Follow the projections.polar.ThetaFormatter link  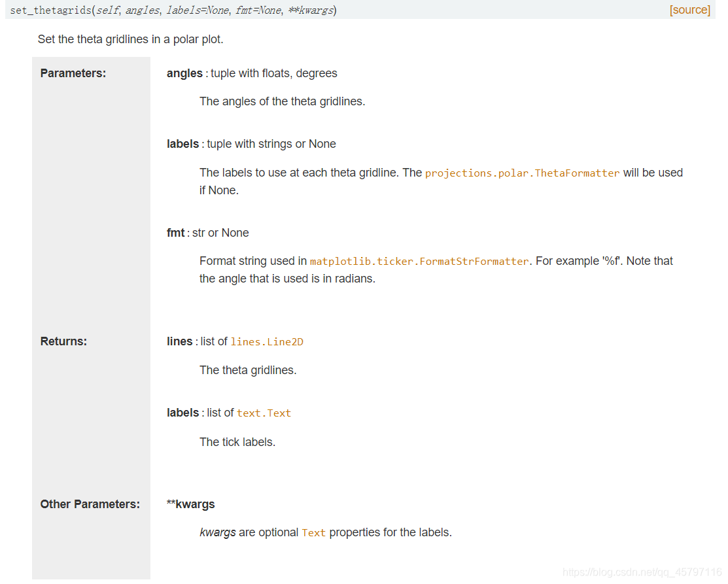pos(522,173)
